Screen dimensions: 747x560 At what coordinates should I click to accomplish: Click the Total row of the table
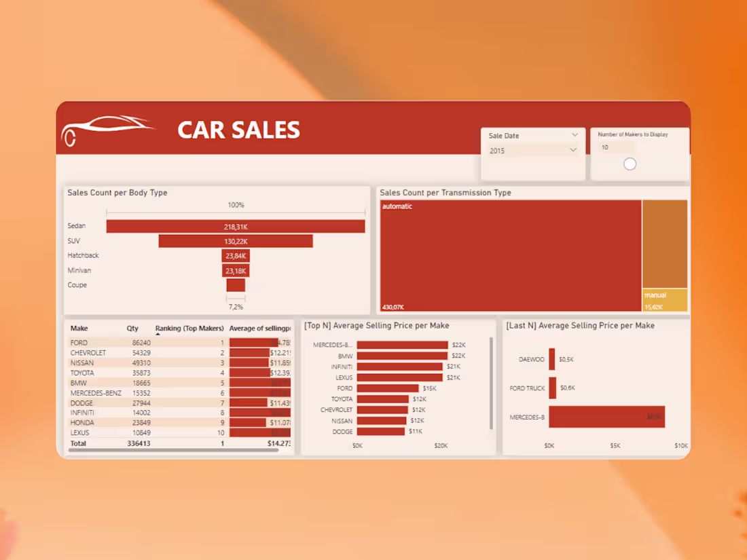tap(78, 443)
